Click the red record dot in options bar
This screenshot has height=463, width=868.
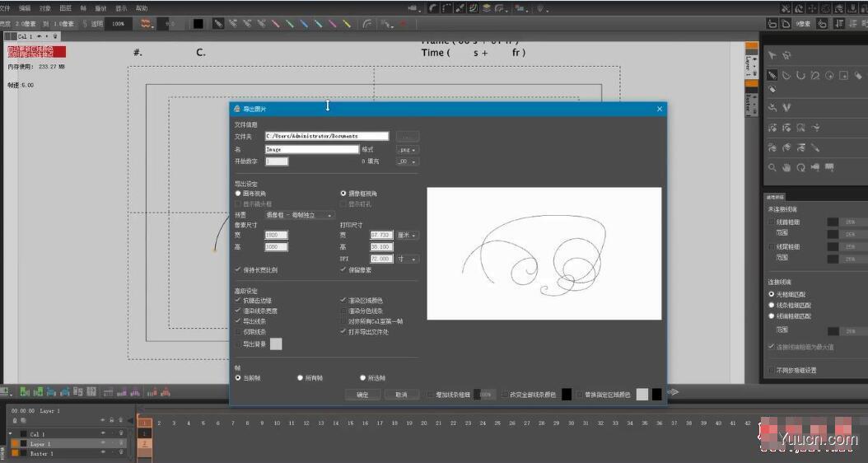(403, 24)
